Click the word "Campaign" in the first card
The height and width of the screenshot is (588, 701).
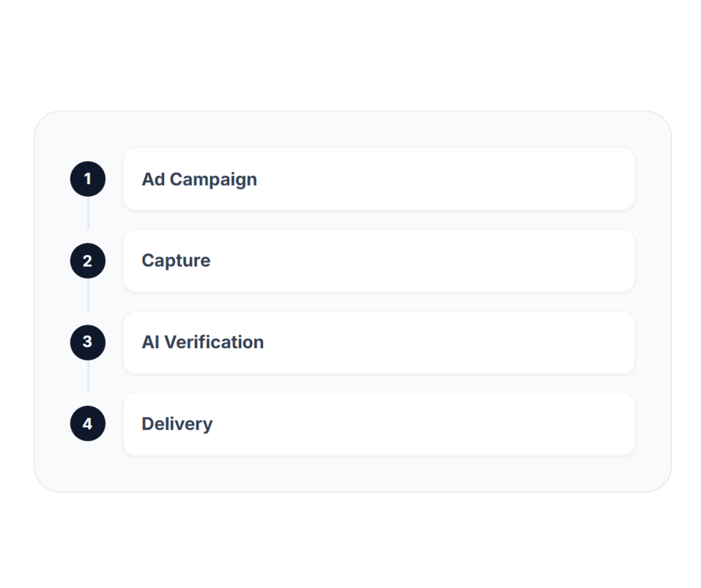(213, 180)
